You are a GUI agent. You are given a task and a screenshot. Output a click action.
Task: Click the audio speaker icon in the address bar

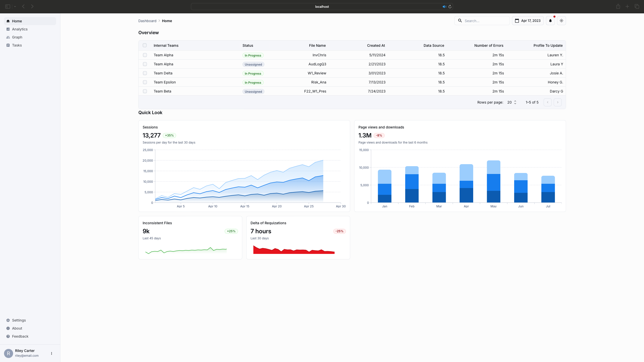444,7
